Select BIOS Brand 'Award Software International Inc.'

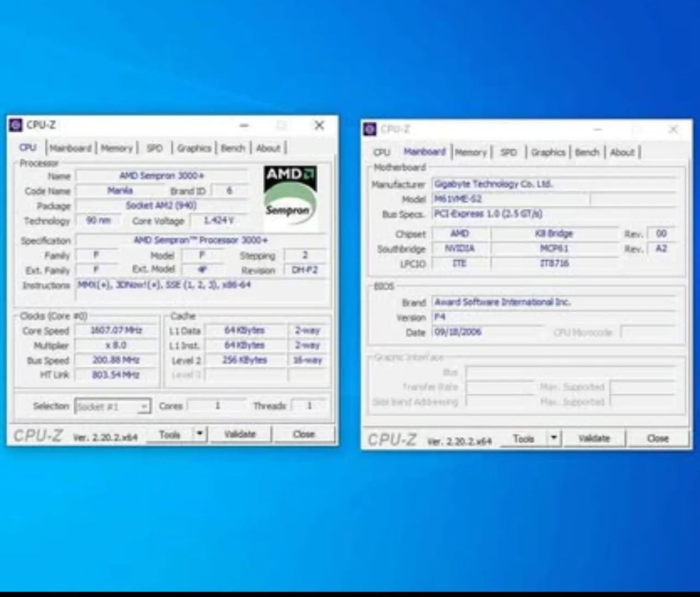(555, 302)
